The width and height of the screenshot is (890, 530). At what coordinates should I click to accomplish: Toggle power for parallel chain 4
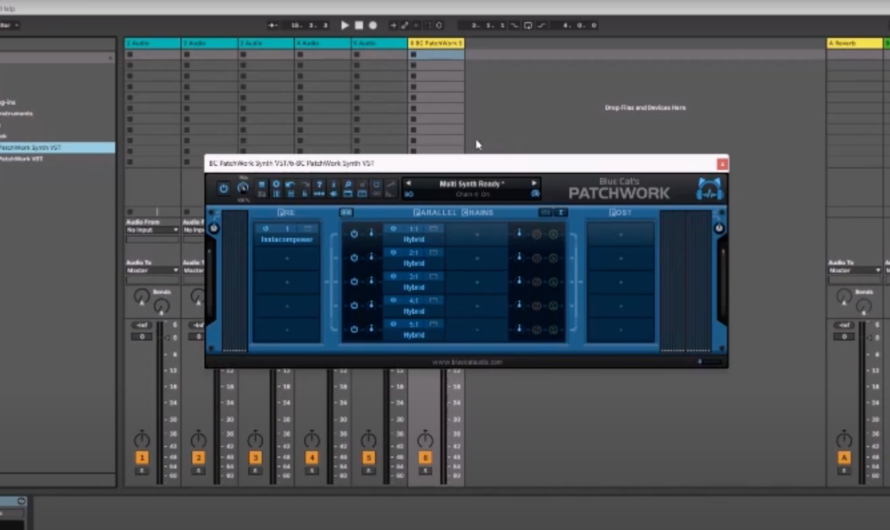(354, 305)
